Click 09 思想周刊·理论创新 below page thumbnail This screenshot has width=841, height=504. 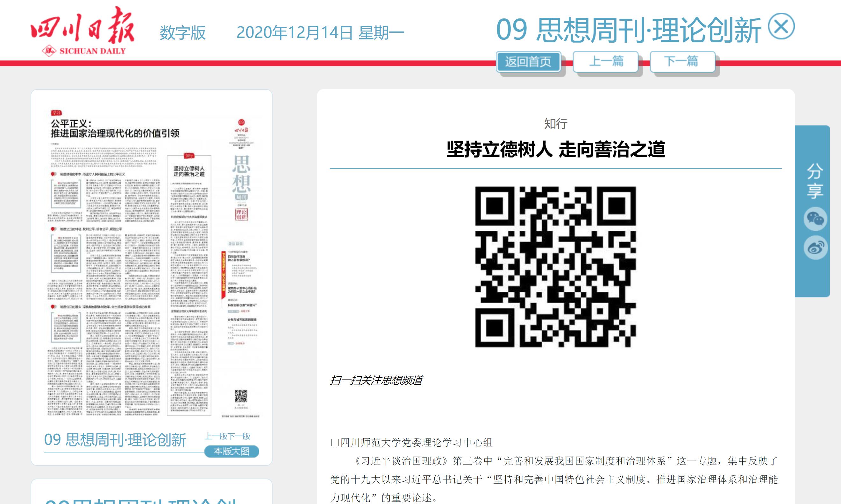(115, 439)
